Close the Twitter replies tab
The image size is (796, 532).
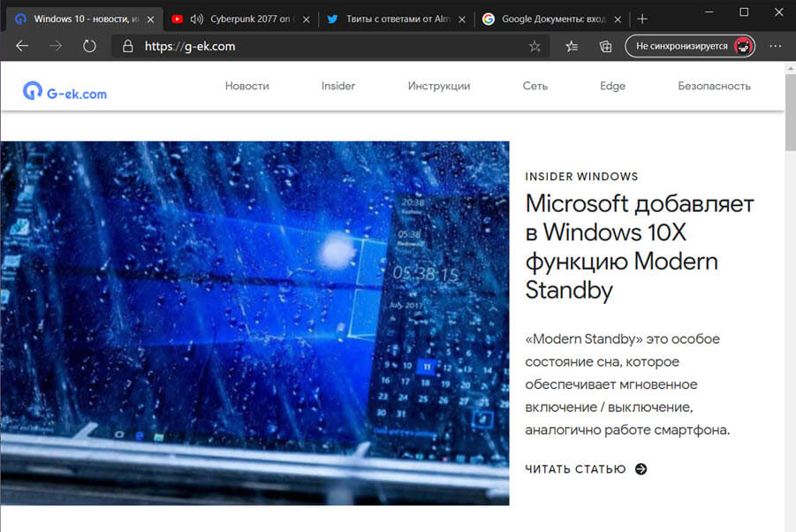tap(462, 19)
